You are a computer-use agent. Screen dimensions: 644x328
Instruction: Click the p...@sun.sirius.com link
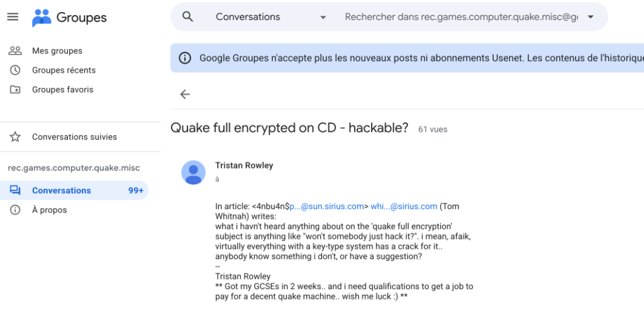(326, 207)
